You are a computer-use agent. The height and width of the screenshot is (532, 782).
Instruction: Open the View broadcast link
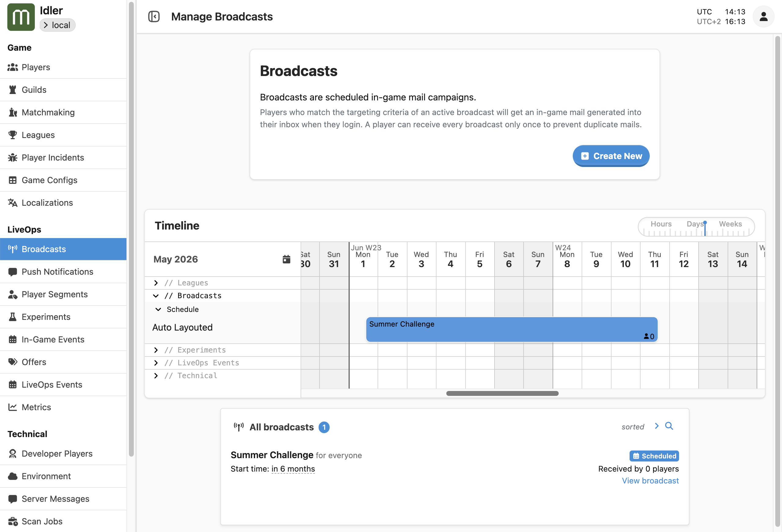coord(650,481)
